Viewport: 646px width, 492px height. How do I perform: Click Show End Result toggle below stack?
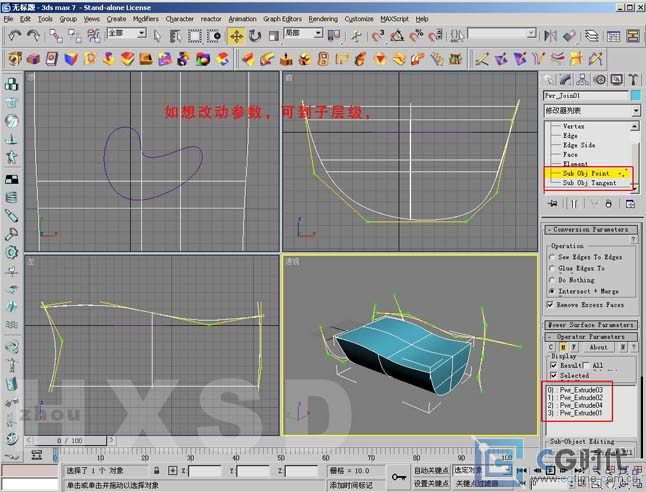click(x=574, y=204)
